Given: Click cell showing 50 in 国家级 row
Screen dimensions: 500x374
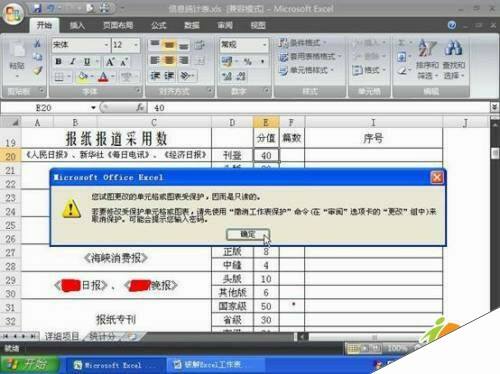Looking at the screenshot, I should point(266,306).
